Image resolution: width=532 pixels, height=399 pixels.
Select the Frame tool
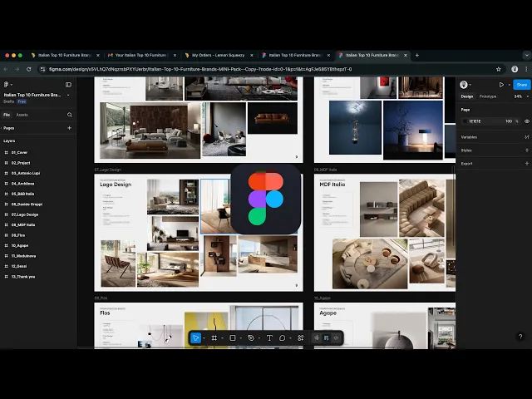pos(214,338)
